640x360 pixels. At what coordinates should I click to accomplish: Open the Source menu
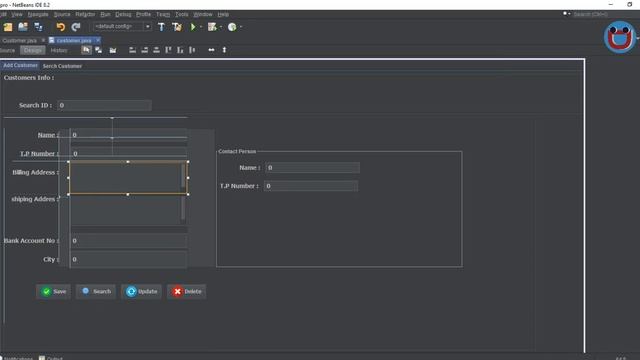coord(62,14)
